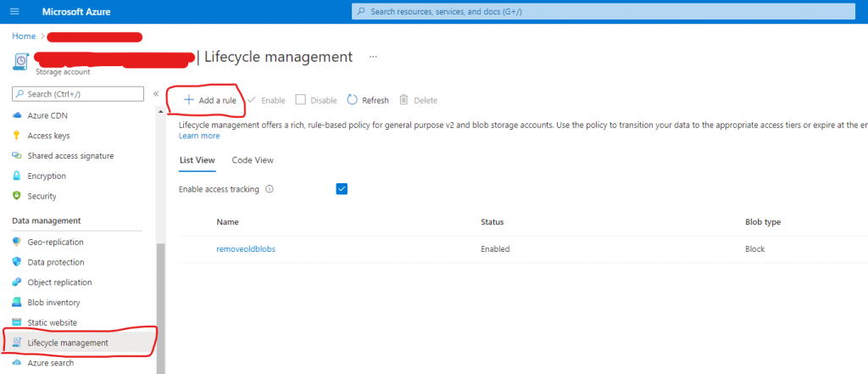Screen dimensions: 868x374
Task: Open the hamburger portal menu
Action: (14, 12)
